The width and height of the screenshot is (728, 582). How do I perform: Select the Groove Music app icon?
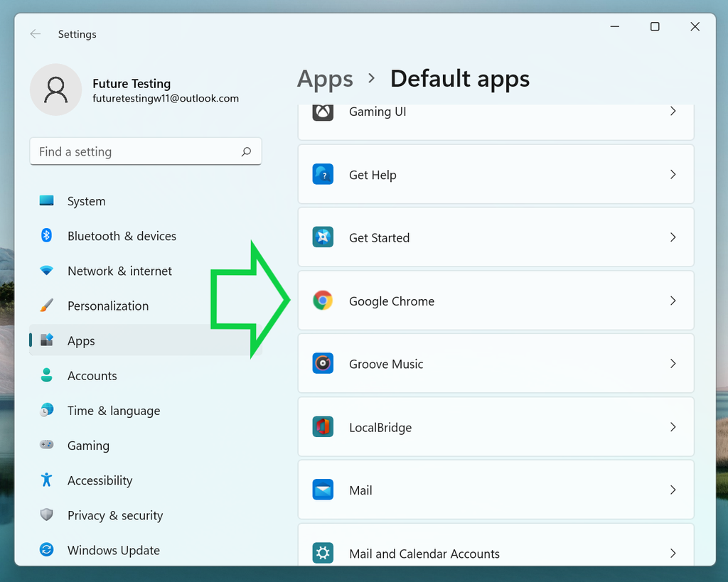pos(323,363)
